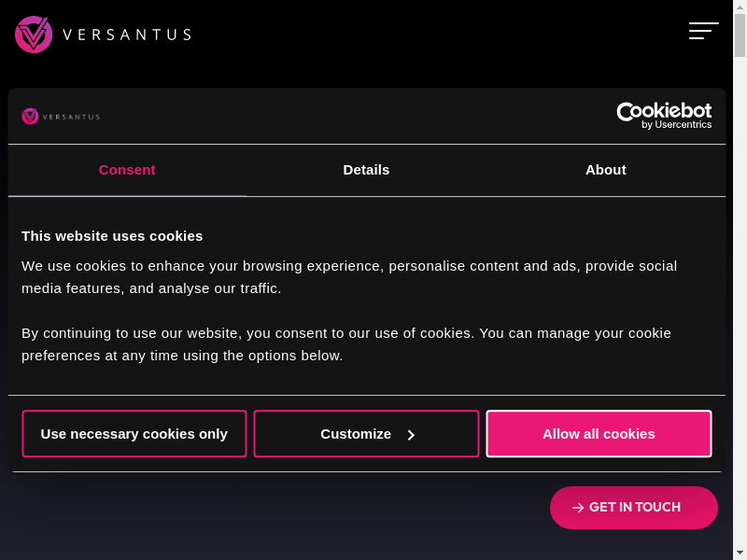Open the About tab
Screen dimensions: 747x560
605,170
